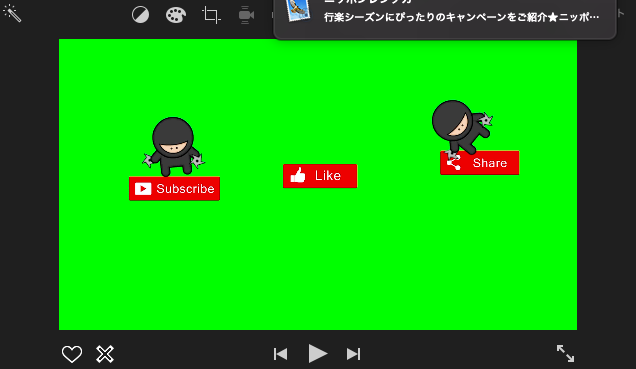Click the Subscribe button in the preview

pyautogui.click(x=174, y=189)
